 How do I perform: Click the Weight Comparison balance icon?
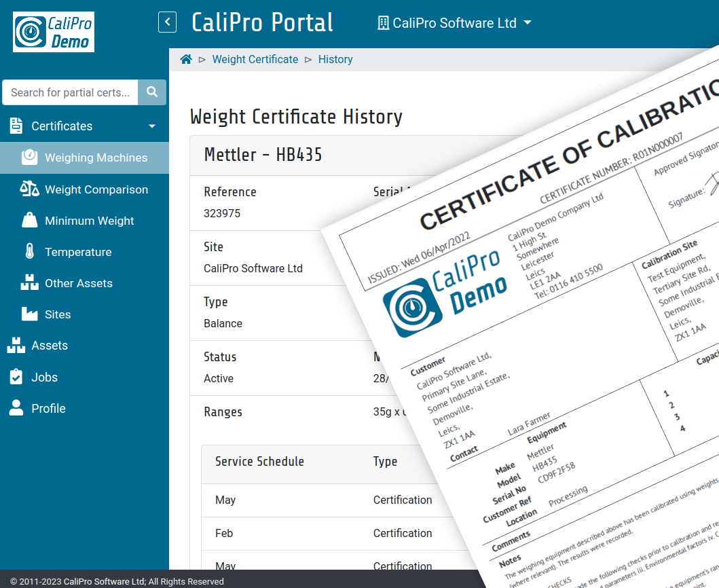pyautogui.click(x=29, y=189)
